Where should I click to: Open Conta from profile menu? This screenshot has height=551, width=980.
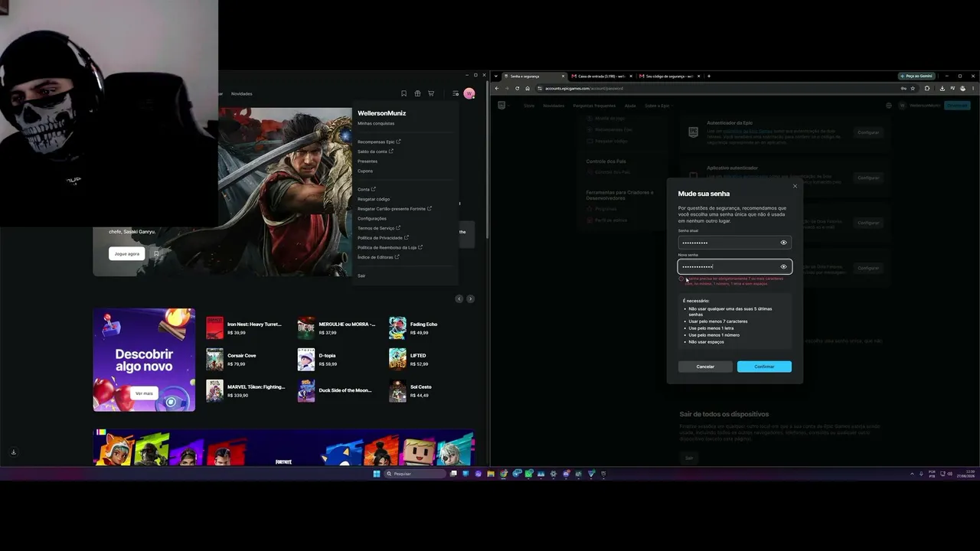click(367, 189)
